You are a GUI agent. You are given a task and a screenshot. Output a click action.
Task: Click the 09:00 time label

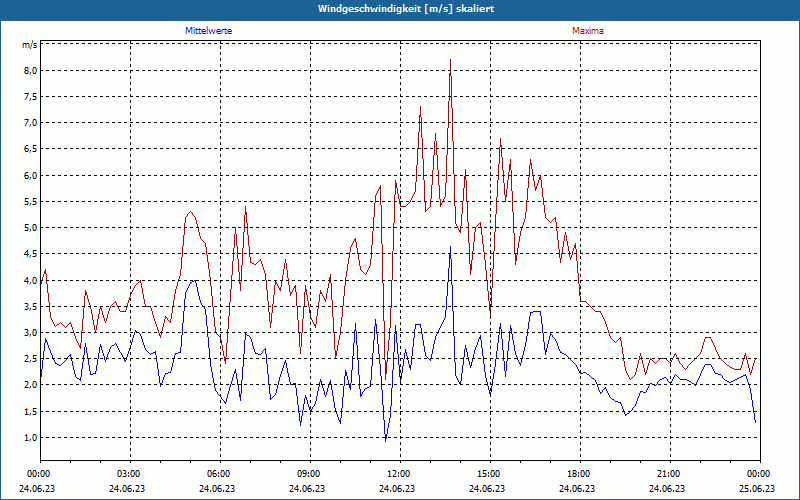pos(310,474)
